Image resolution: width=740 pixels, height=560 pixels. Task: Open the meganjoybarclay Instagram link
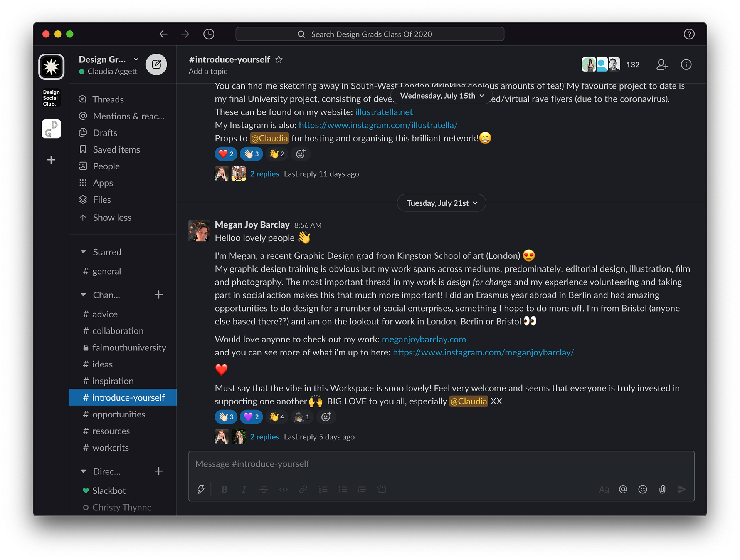tap(483, 352)
